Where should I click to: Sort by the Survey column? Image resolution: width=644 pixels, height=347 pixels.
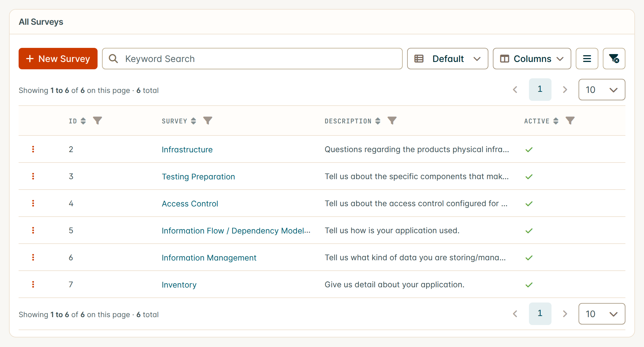pos(193,121)
